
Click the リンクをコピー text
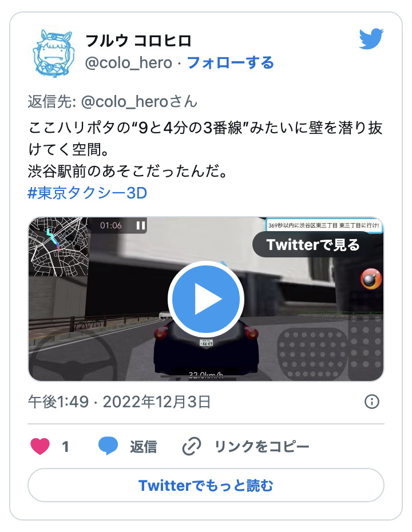[x=262, y=447]
